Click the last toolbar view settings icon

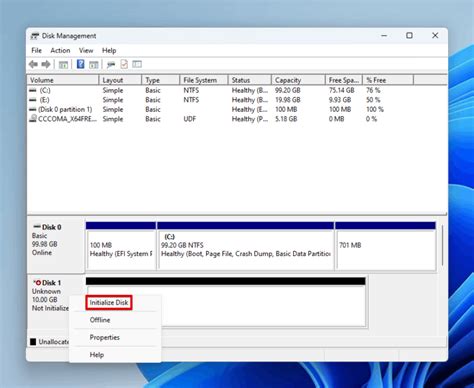pos(137,64)
